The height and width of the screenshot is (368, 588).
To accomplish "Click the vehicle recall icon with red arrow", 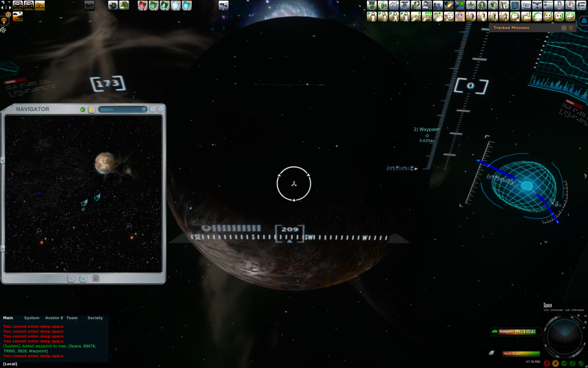I will point(18,17).
